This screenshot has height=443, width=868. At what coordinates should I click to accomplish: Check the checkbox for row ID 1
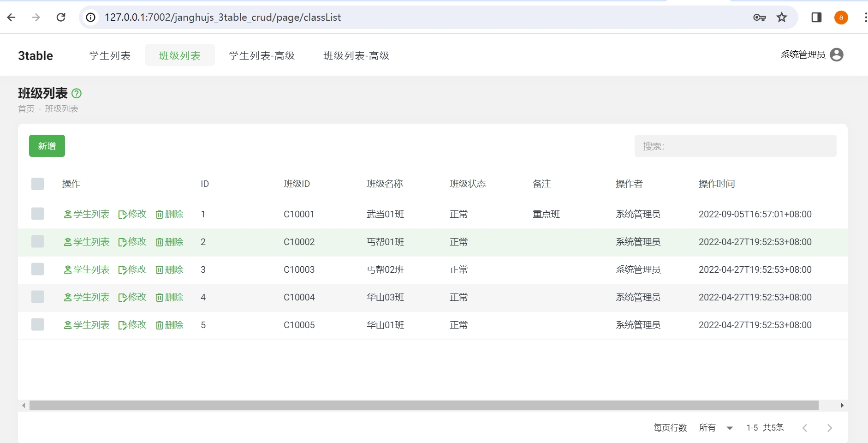point(38,214)
